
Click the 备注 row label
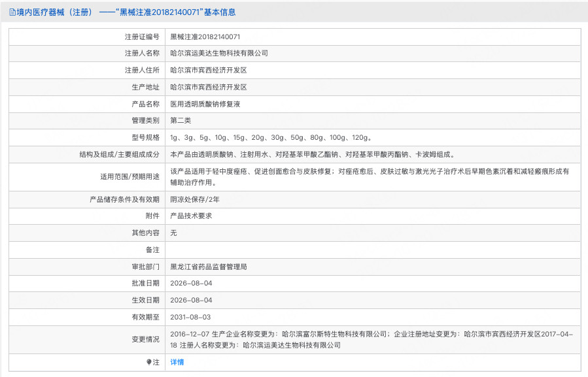click(x=152, y=250)
